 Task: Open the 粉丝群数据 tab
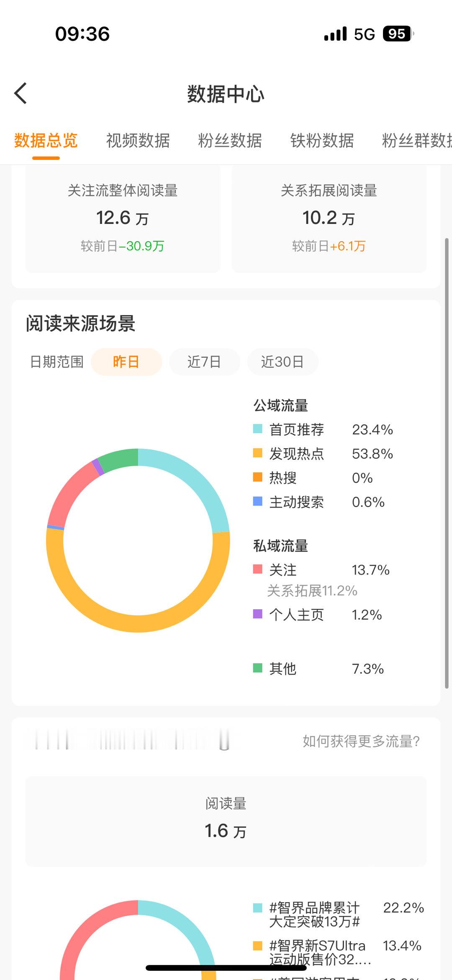417,141
